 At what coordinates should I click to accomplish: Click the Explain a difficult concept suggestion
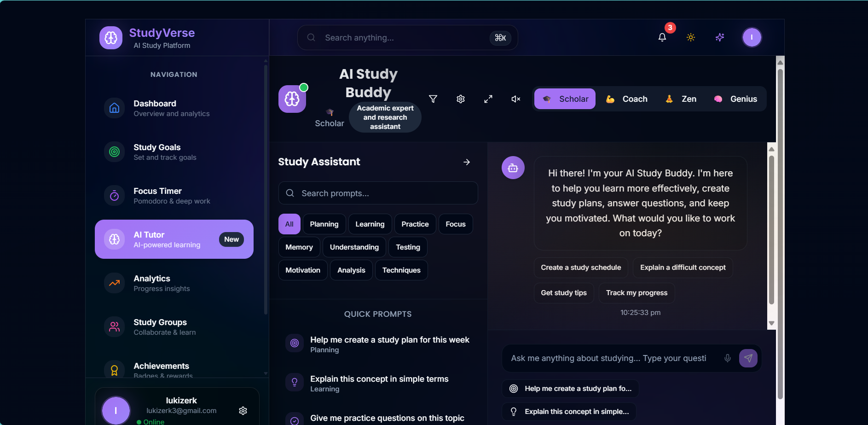683,268
